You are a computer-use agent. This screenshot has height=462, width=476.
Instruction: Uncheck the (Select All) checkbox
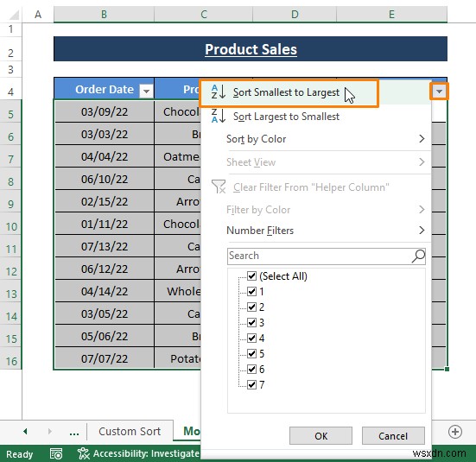tap(251, 276)
